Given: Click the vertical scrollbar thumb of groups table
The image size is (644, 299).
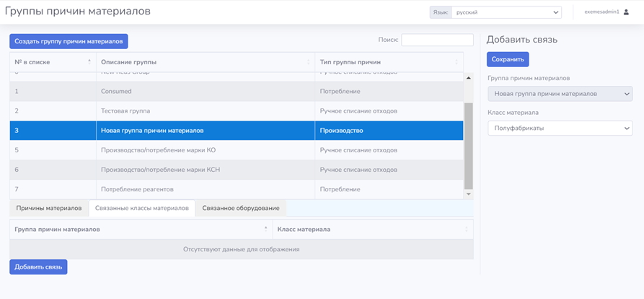Looking at the screenshot, I should point(469,144).
